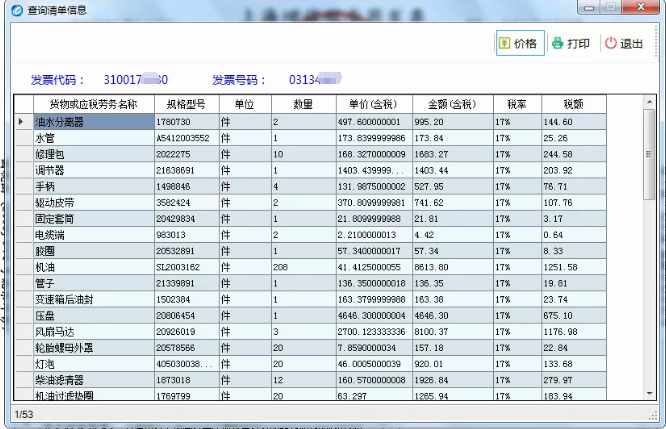666x429 pixels.
Task: Click spec number 1780730
Action: click(x=186, y=122)
